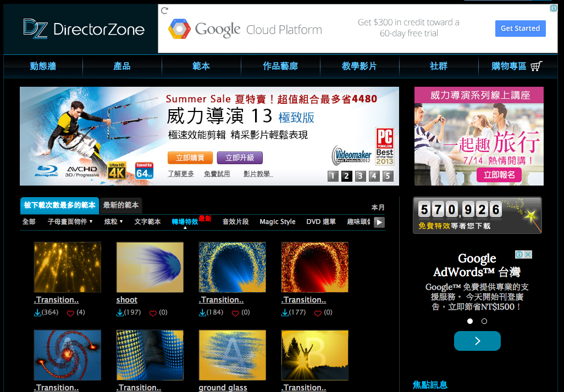Select the first AdWords carousel dot
The image size is (564, 392).
470,321
